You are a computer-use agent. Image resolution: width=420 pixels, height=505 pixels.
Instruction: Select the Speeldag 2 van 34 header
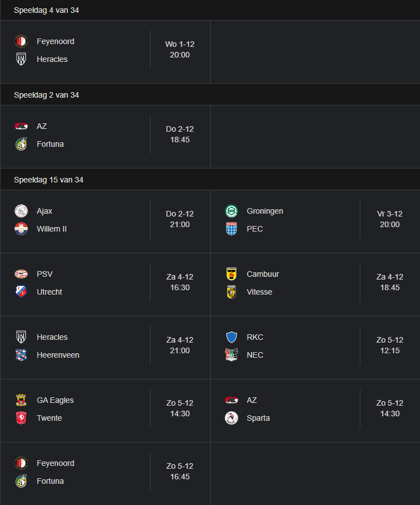pos(46,95)
